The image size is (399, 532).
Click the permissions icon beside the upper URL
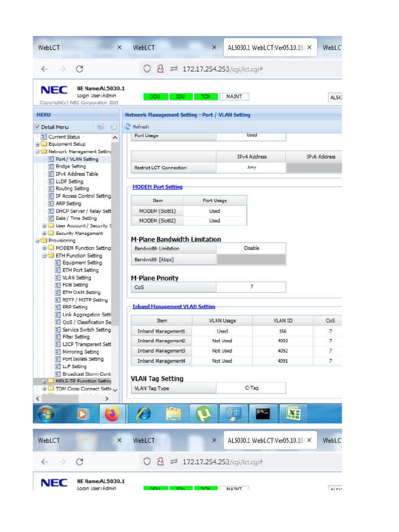pos(174,69)
